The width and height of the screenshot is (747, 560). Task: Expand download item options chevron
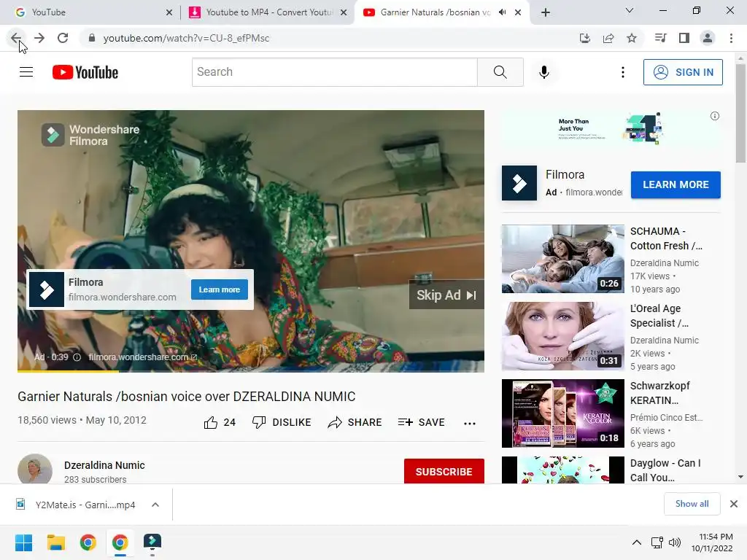point(155,505)
